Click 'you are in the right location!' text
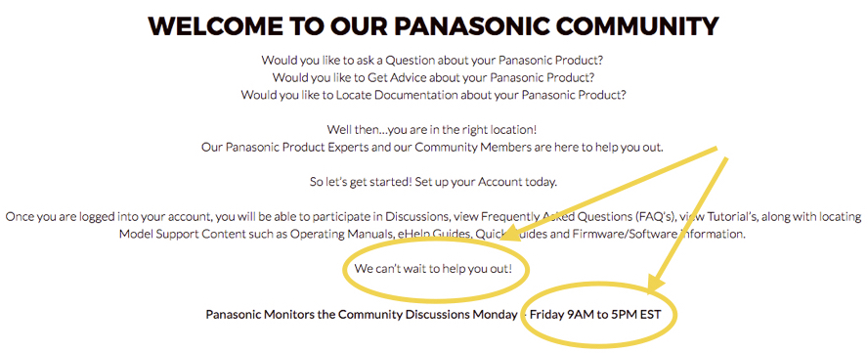 click(461, 130)
